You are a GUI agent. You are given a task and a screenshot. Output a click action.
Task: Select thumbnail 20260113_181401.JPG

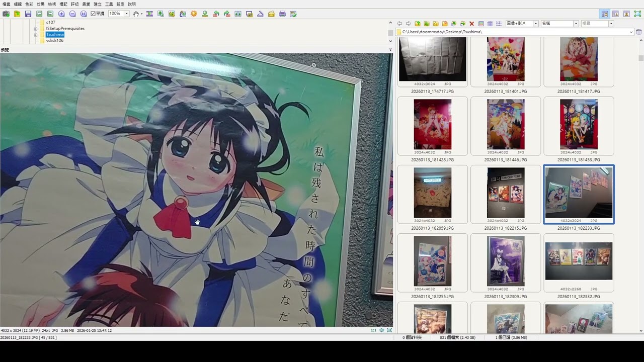click(x=506, y=65)
